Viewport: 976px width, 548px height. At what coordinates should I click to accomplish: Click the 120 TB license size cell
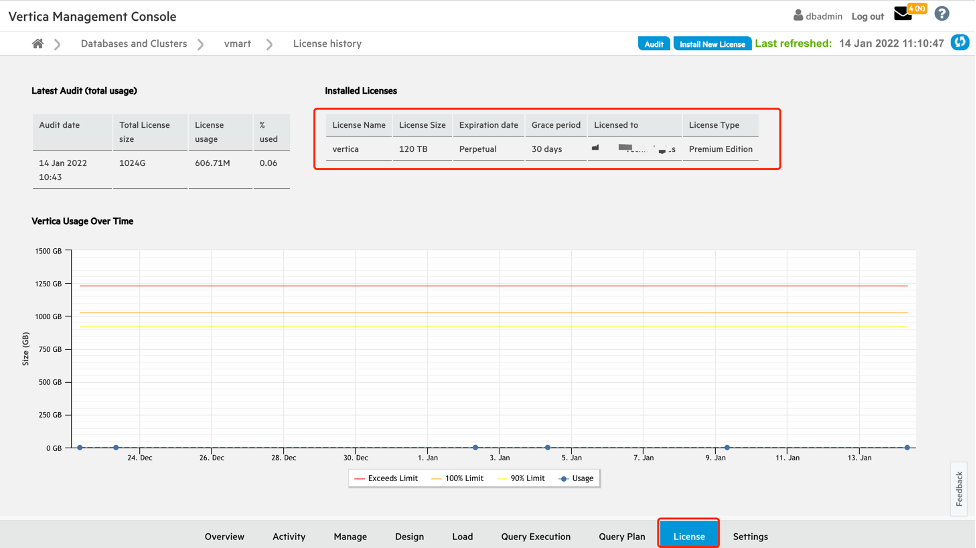pyautogui.click(x=423, y=149)
